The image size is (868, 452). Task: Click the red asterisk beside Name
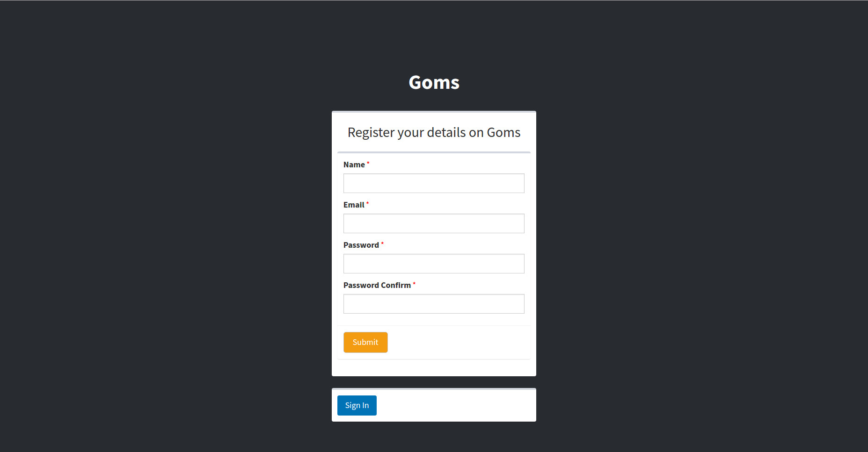pyautogui.click(x=368, y=163)
